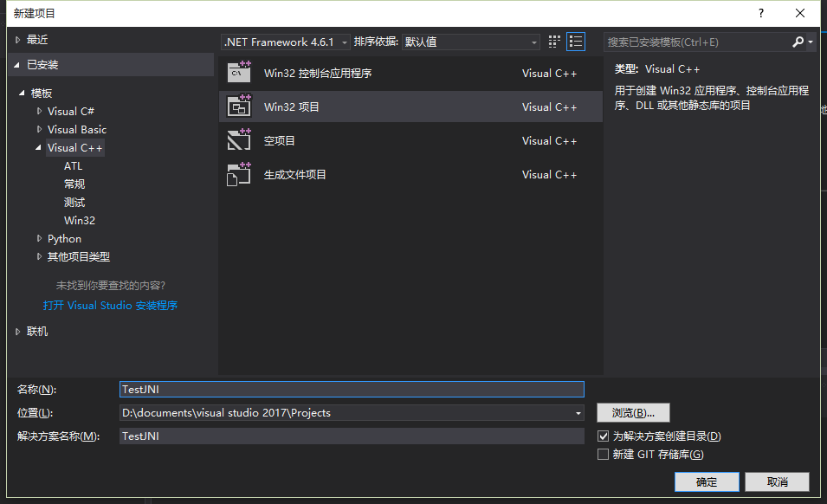The width and height of the screenshot is (827, 504).
Task: Click the OK (确定) button
Action: pyautogui.click(x=707, y=481)
